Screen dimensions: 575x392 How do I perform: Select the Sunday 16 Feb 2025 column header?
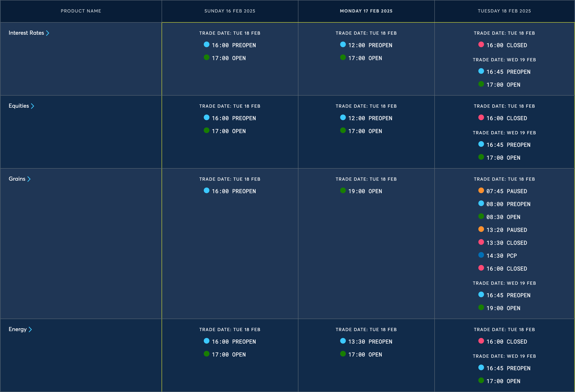[x=230, y=11]
